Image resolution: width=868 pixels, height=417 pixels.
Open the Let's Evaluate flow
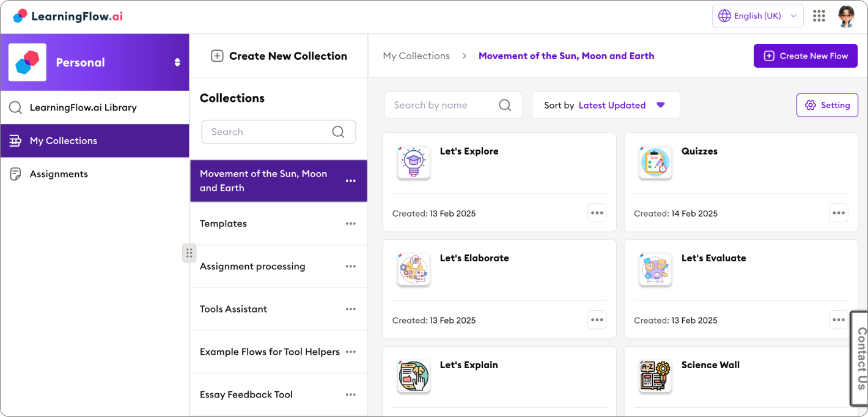click(x=741, y=289)
